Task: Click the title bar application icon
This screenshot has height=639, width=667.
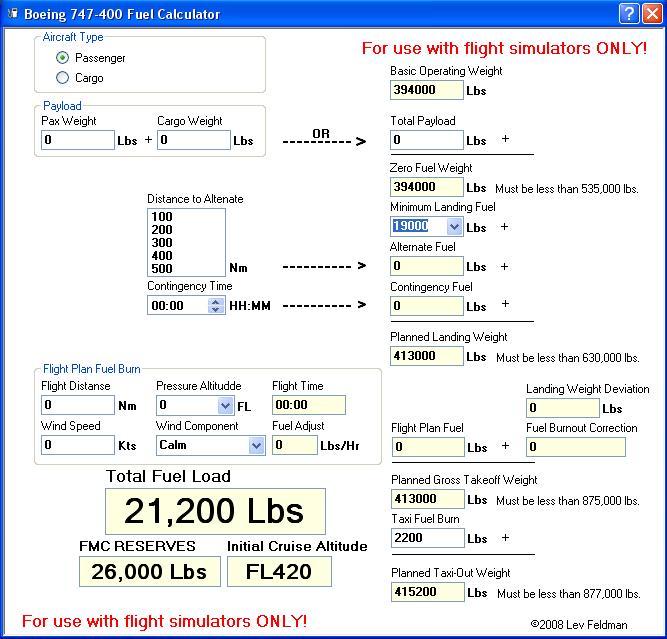Action: coord(13,14)
